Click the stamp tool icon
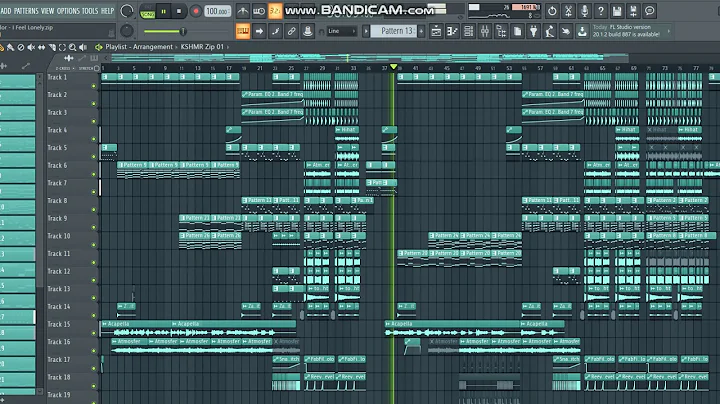This screenshot has width=720, height=404. click(x=308, y=31)
